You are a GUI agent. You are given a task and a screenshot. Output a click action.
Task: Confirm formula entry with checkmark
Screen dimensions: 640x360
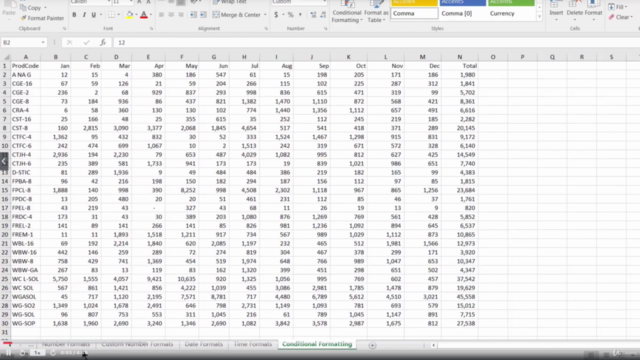click(86, 42)
